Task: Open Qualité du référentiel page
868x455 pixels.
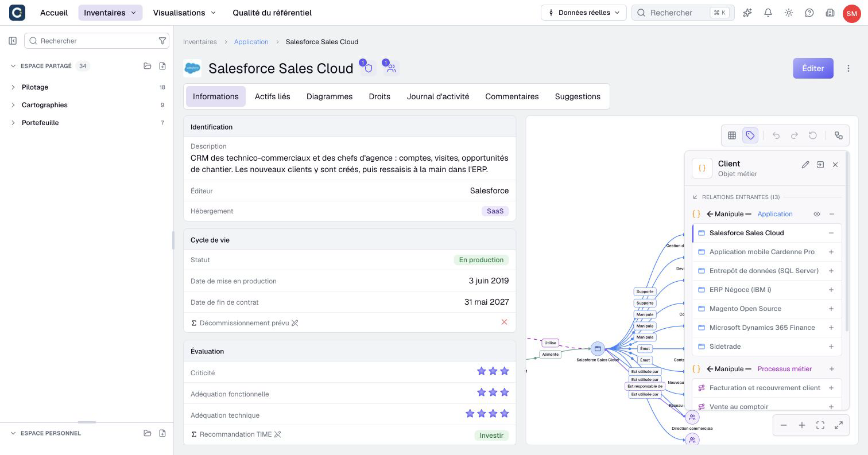Action: (x=272, y=13)
